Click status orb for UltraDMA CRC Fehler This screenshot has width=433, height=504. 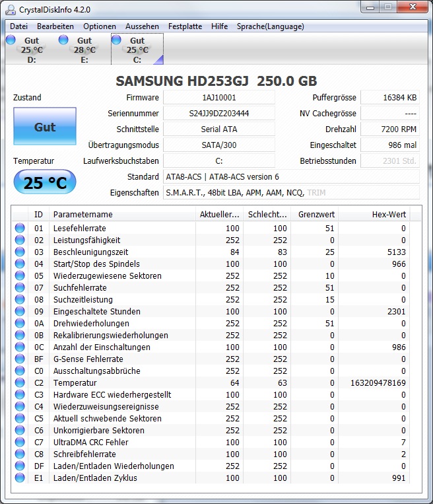20,442
